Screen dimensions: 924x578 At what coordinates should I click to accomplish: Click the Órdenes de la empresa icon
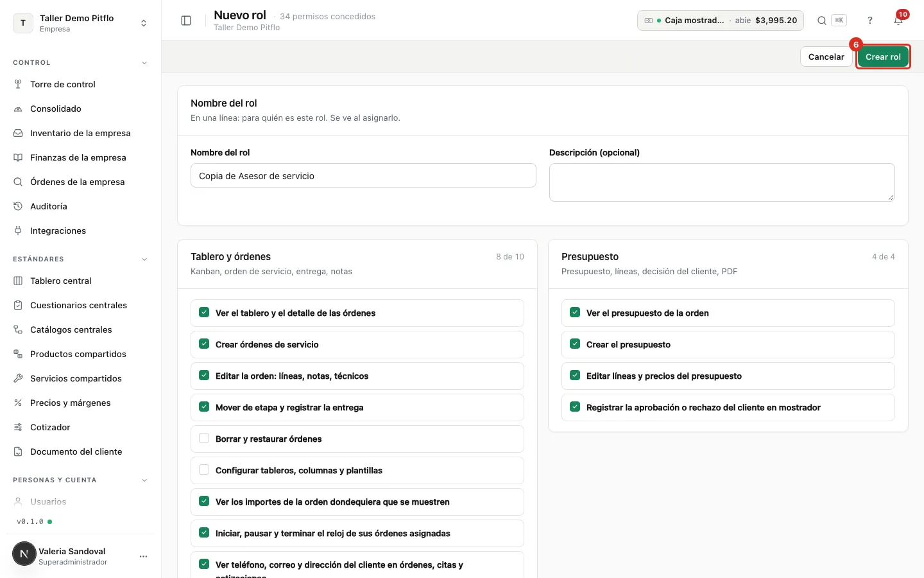click(18, 182)
